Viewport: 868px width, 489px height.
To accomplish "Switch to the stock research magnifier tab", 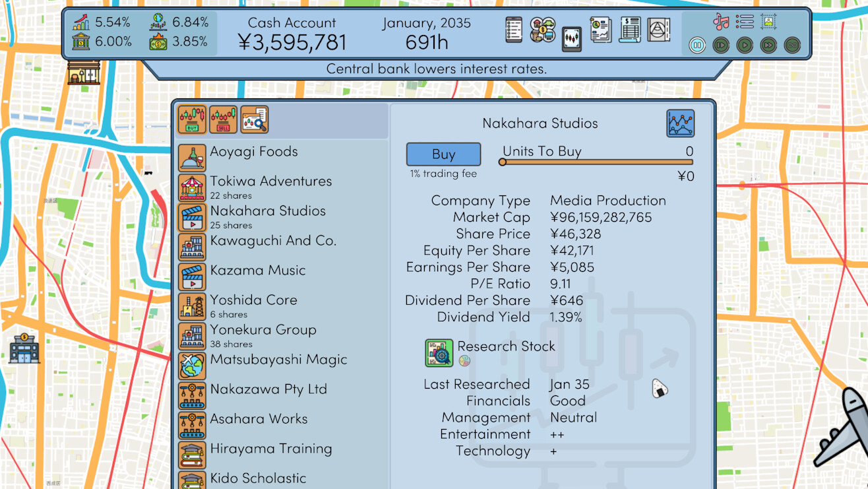I will 253,119.
